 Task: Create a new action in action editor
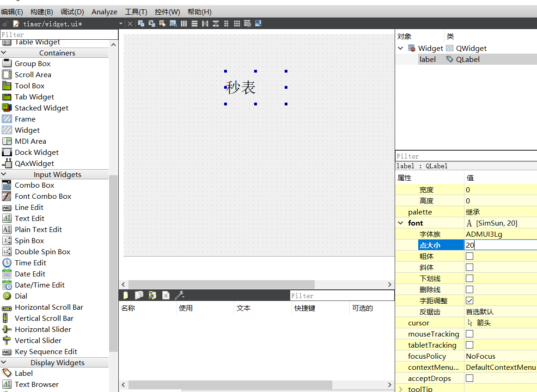click(x=126, y=295)
